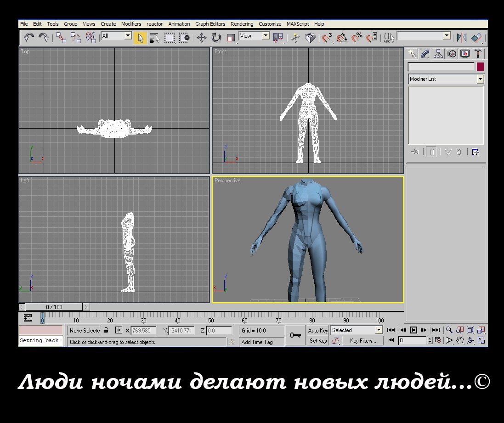The width and height of the screenshot is (504, 423).
Task: Open the Graph Editors menu
Action: coord(210,24)
